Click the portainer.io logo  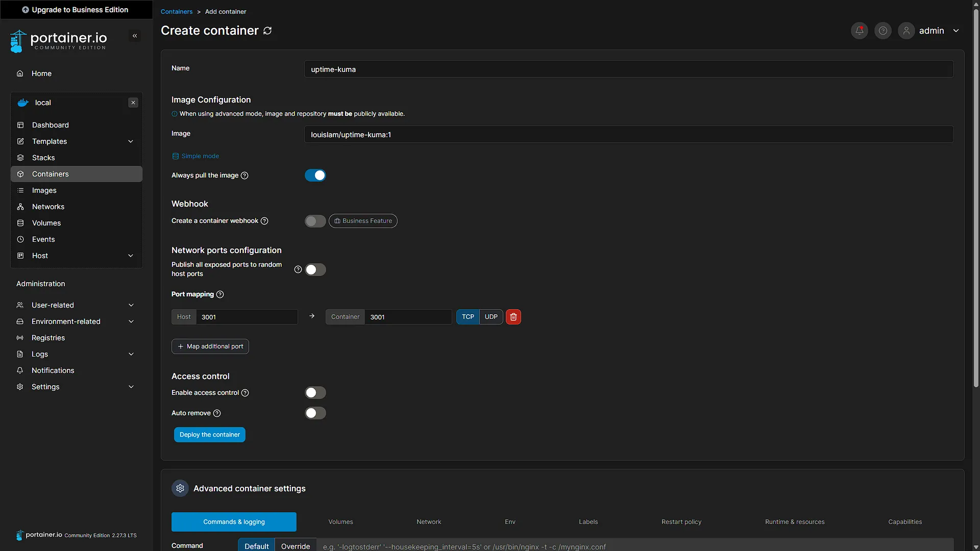coord(59,41)
